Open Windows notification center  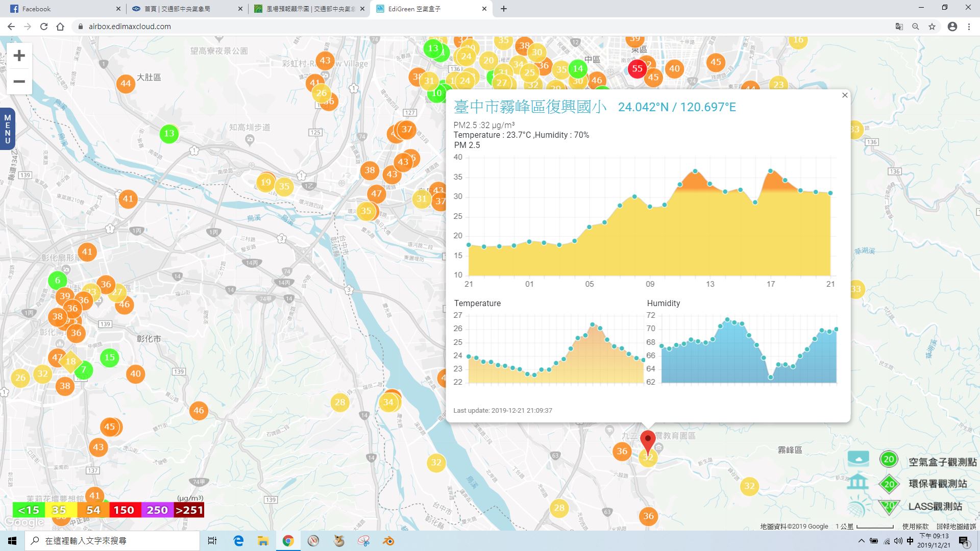pos(964,541)
